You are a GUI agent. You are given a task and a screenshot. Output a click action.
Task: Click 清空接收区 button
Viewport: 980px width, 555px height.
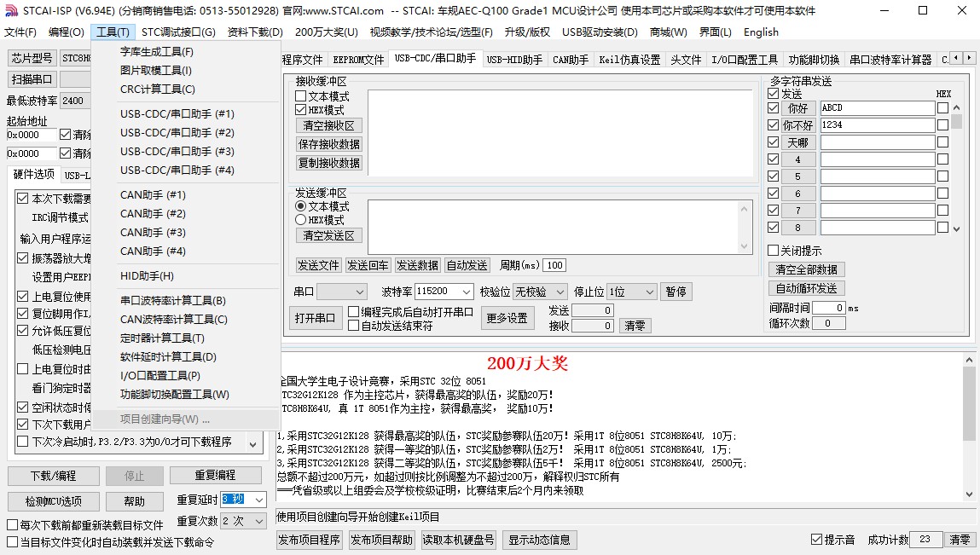[328, 125]
